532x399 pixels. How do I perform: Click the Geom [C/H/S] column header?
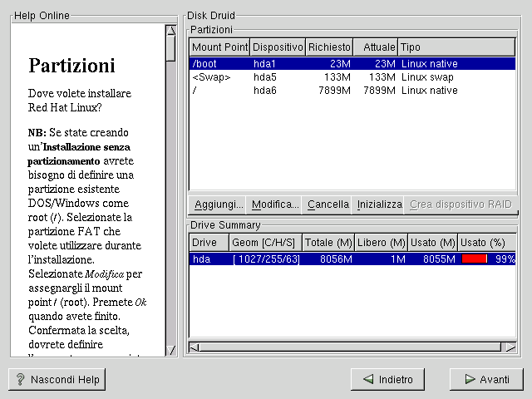pyautogui.click(x=265, y=243)
